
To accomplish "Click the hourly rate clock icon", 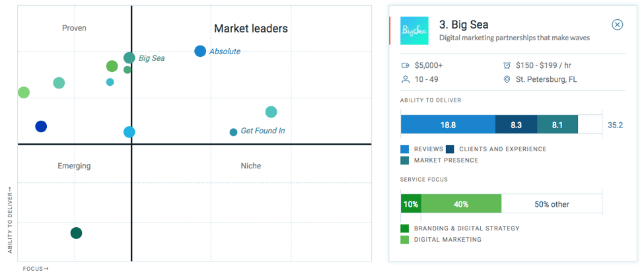I will [507, 65].
